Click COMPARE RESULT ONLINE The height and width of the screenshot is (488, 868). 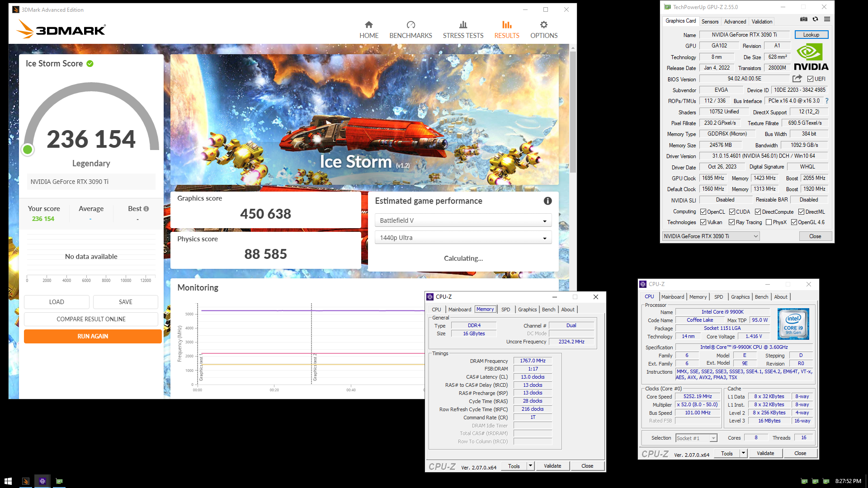click(x=91, y=319)
